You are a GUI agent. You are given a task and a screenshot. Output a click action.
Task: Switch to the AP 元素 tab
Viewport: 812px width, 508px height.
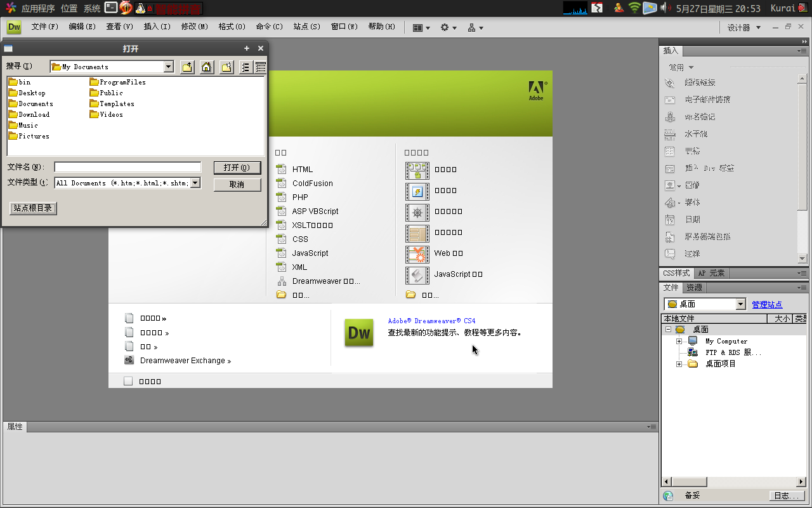pos(711,273)
